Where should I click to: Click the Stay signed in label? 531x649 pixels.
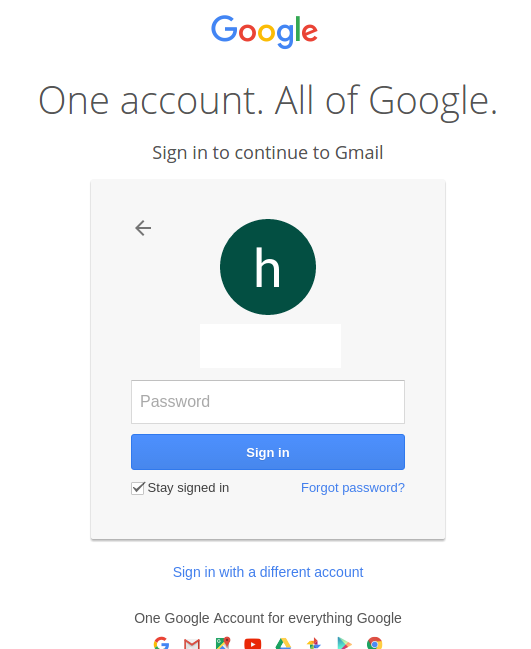(x=188, y=488)
